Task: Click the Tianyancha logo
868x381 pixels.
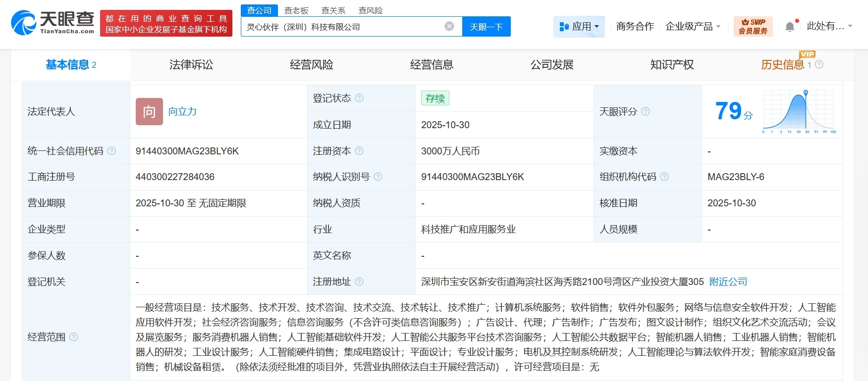Action: tap(53, 23)
